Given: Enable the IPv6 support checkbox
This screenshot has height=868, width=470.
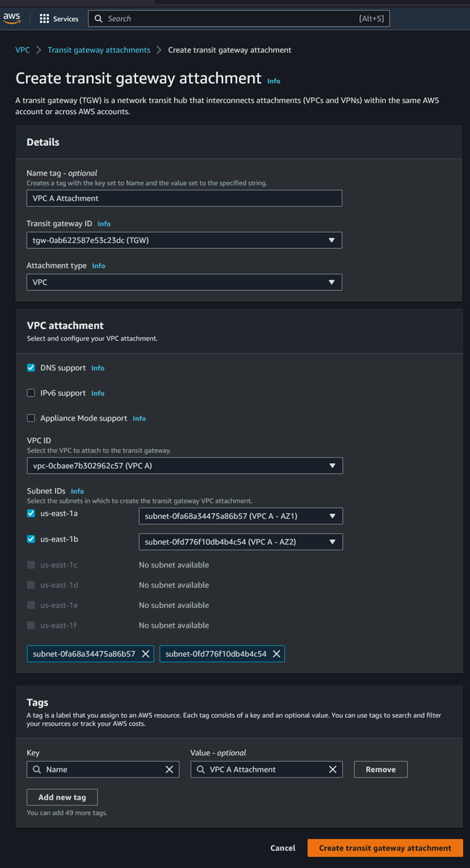Looking at the screenshot, I should 31,393.
